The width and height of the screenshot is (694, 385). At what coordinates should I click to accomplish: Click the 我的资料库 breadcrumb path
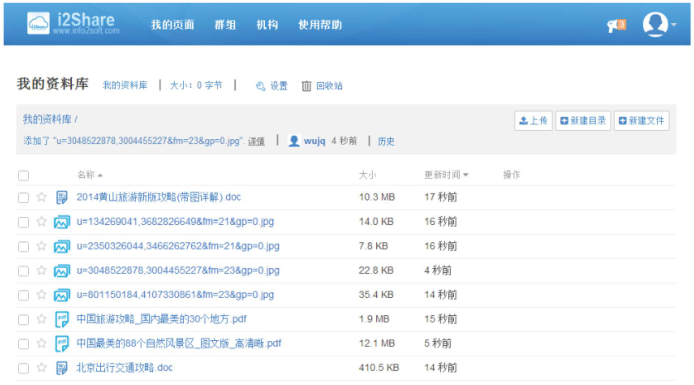(47, 119)
